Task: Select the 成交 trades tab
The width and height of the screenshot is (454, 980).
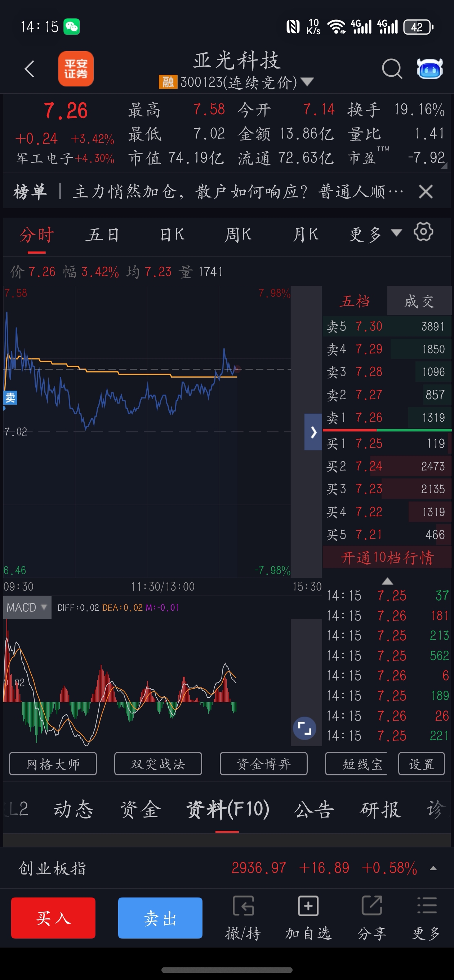Action: point(419,301)
